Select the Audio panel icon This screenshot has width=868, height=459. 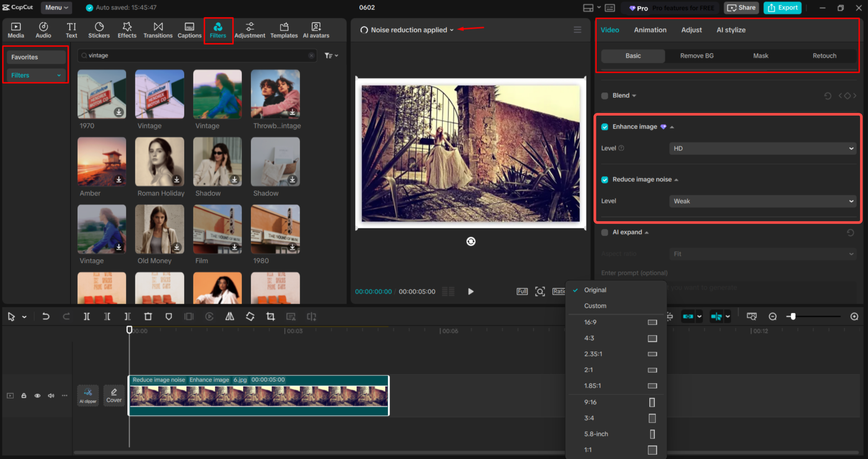(x=43, y=30)
